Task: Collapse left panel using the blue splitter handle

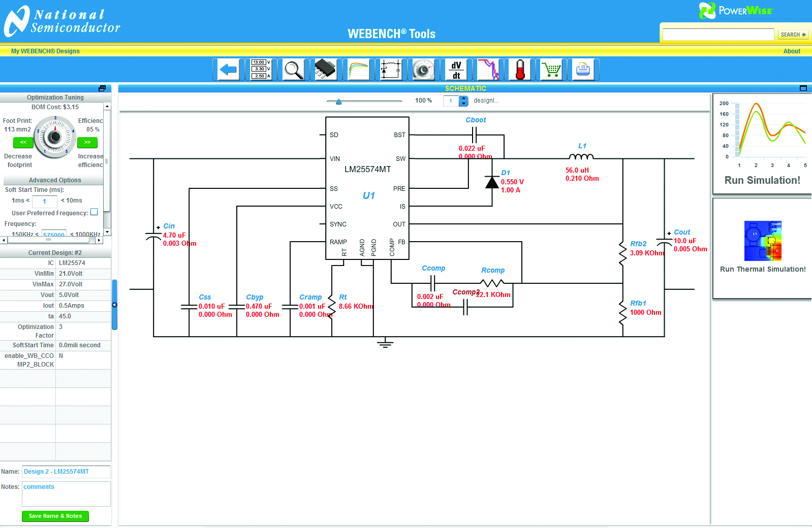Action: click(x=114, y=305)
